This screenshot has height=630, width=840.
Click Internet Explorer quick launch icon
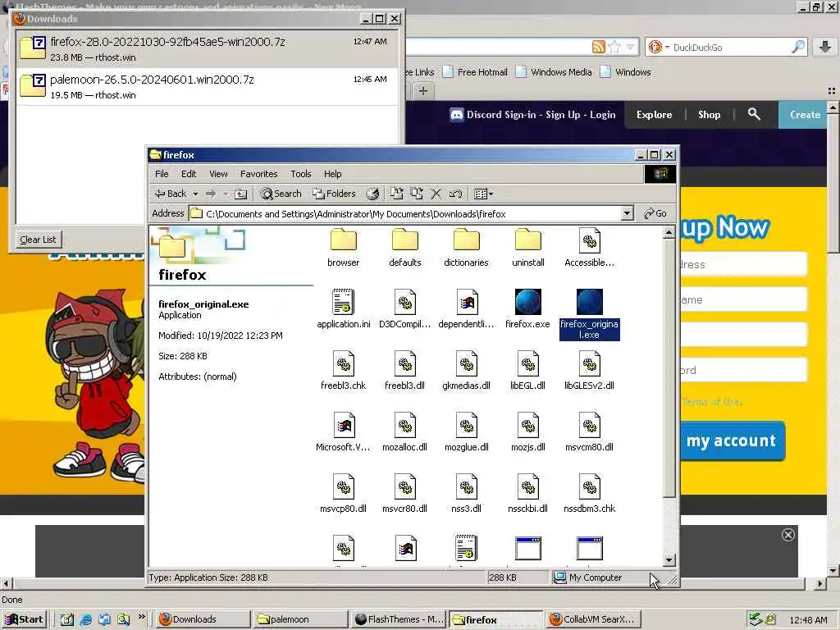(85, 619)
